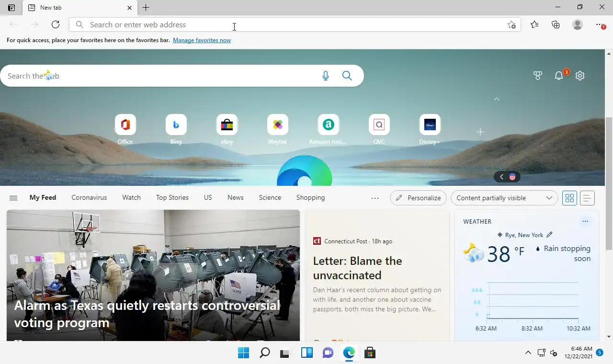Viewport: 613px width, 364px height.
Task: Select the My Feed tab
Action: (43, 197)
